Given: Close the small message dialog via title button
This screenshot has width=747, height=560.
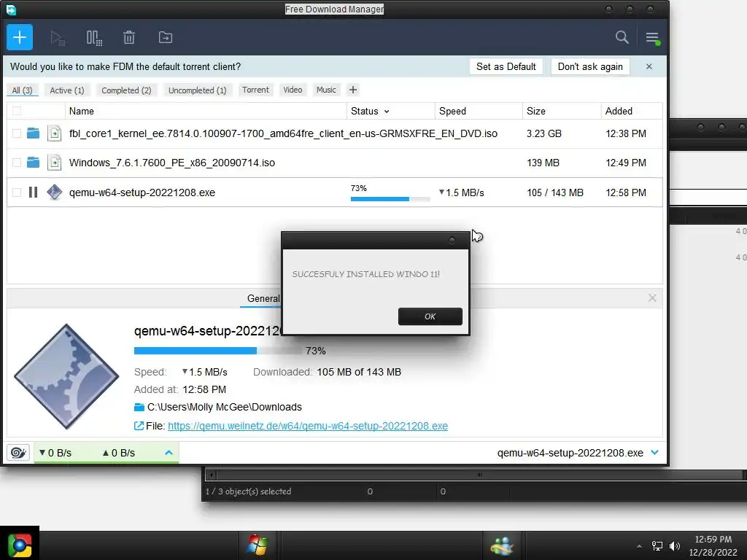Looking at the screenshot, I should click(452, 240).
